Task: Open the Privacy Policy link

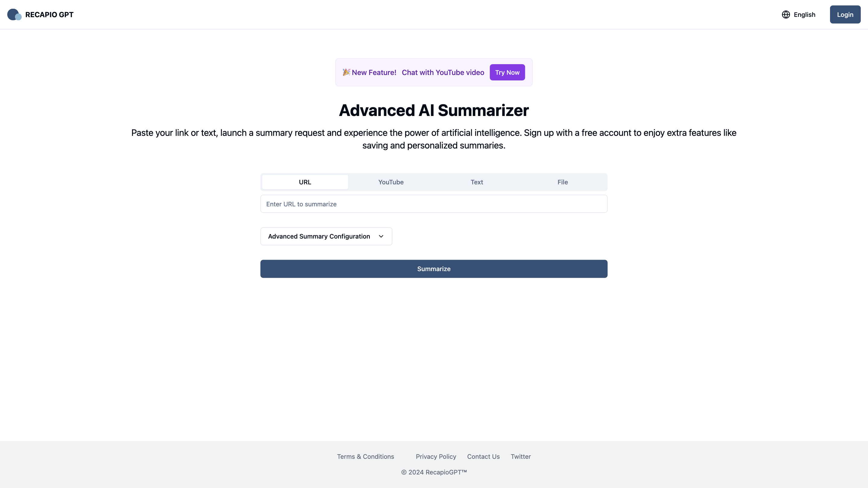Action: (x=436, y=457)
